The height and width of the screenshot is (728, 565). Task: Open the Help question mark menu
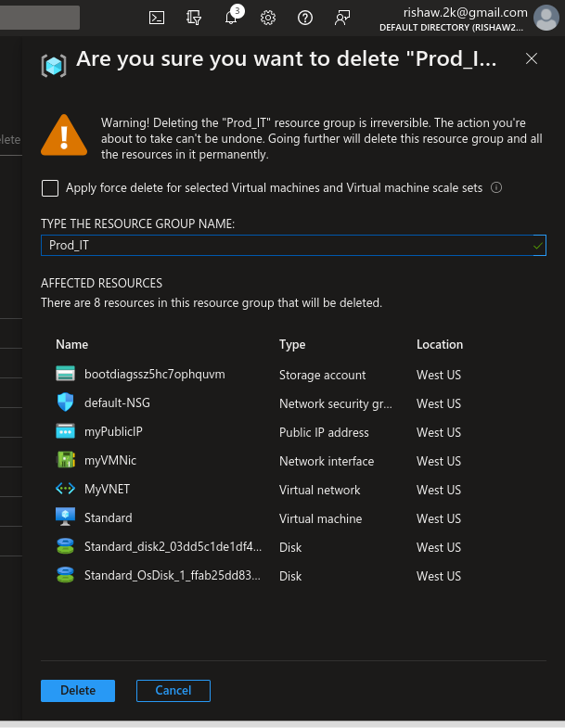coord(305,18)
